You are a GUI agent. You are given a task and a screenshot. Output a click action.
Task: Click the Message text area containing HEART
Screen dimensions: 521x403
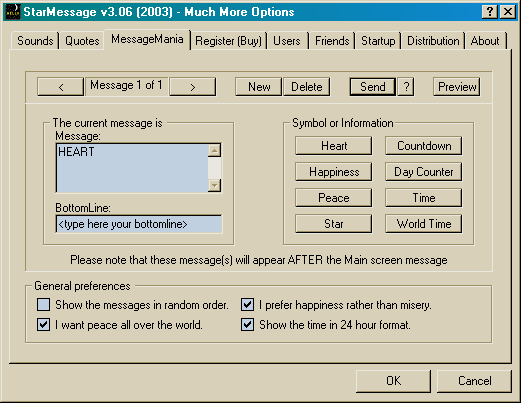pyautogui.click(x=132, y=168)
